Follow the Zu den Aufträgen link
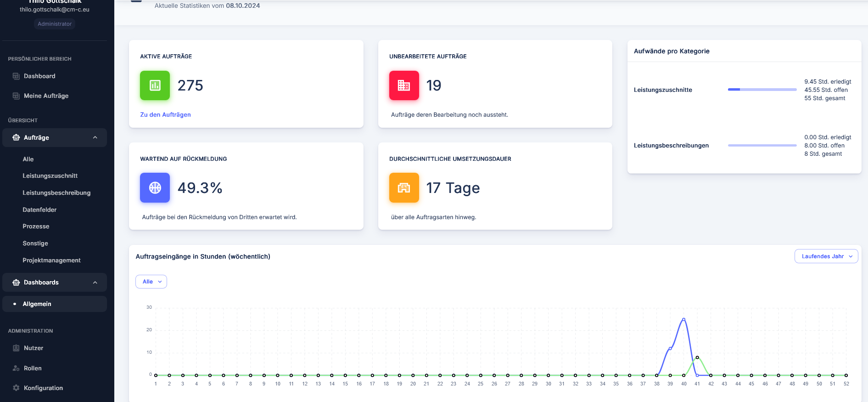 (165, 115)
